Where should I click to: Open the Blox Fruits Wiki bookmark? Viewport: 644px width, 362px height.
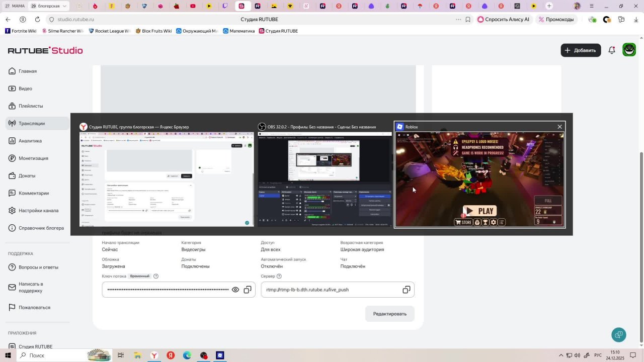tap(153, 31)
